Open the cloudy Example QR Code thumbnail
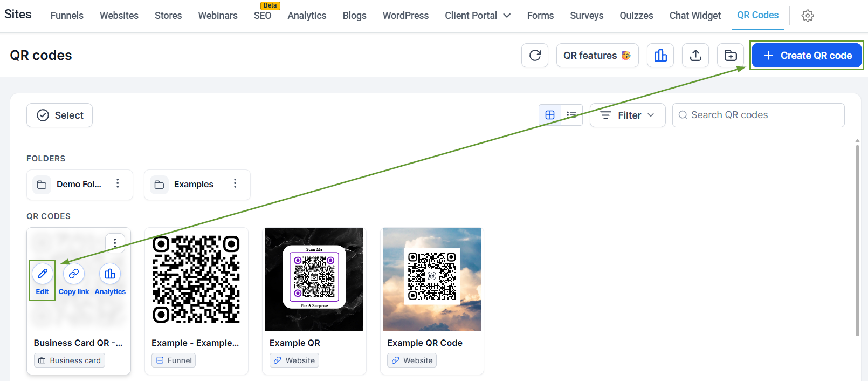The height and width of the screenshot is (381, 868). pos(432,280)
